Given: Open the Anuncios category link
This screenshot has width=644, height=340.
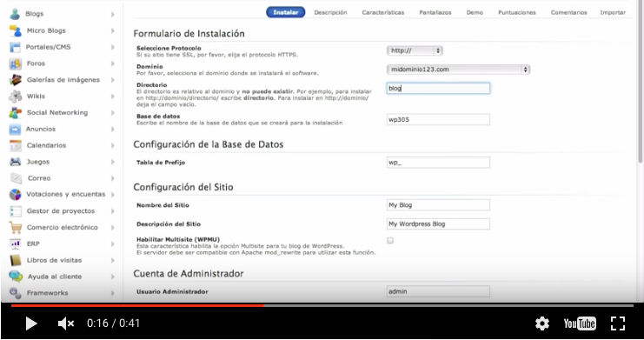Looking at the screenshot, I should pos(41,129).
